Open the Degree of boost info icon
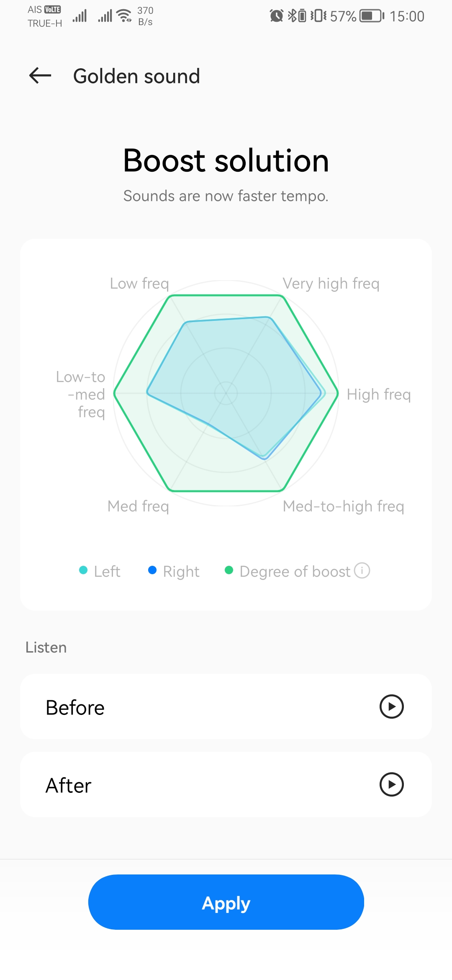 point(362,570)
